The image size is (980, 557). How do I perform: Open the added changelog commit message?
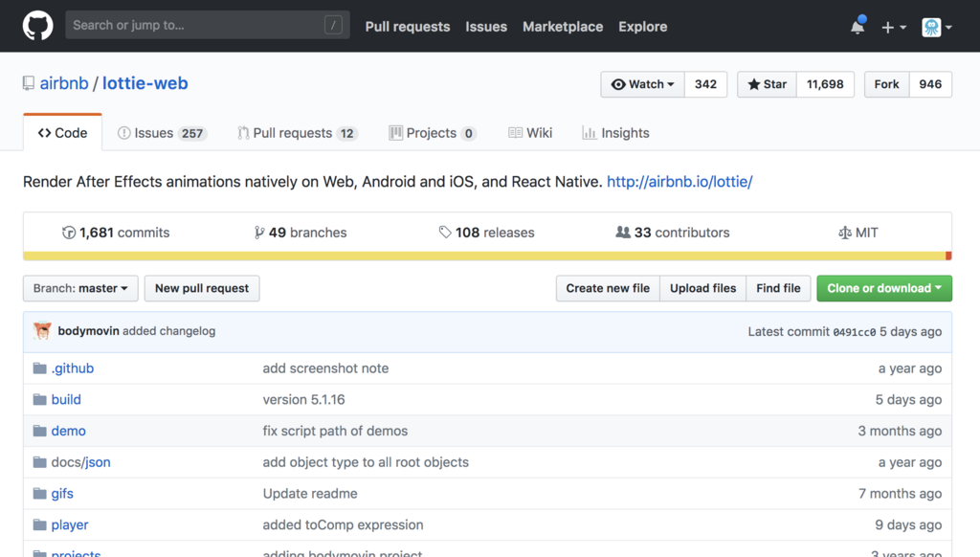coord(168,331)
